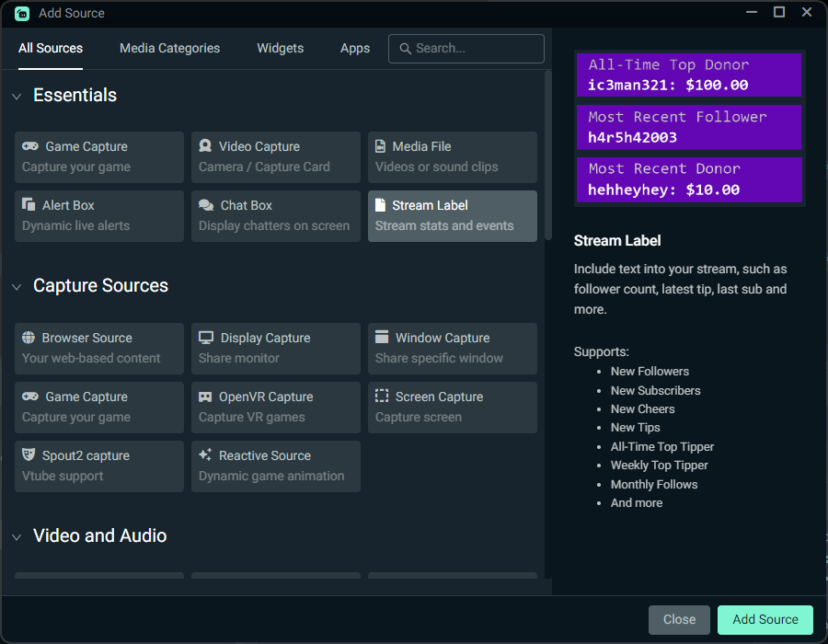Click the OpenVR Capture headset icon
Screen dimensions: 828x644
point(205,397)
